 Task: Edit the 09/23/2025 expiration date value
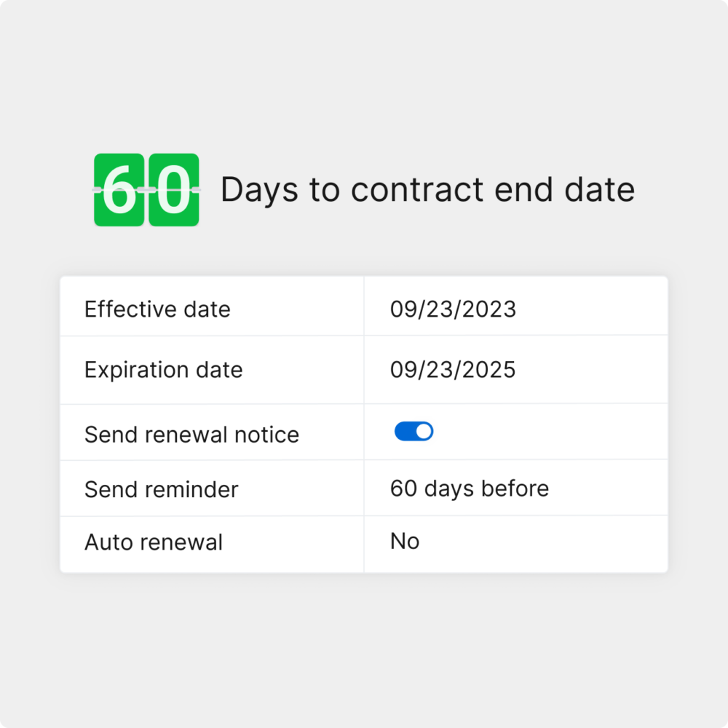click(453, 370)
